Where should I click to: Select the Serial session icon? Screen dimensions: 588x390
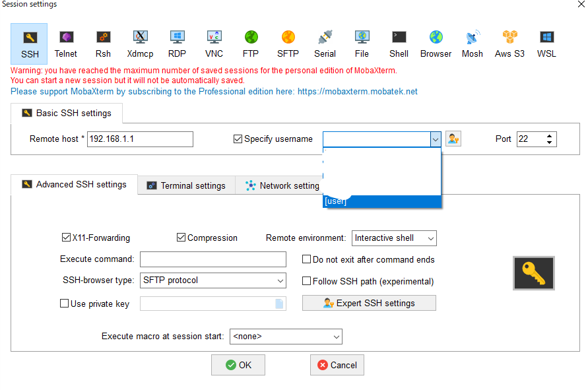pyautogui.click(x=325, y=44)
